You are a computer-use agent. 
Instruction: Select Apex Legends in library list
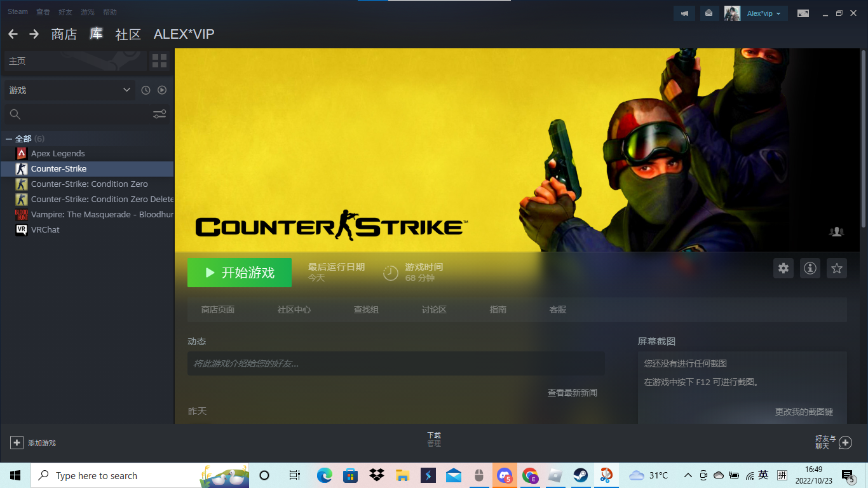pos(58,153)
